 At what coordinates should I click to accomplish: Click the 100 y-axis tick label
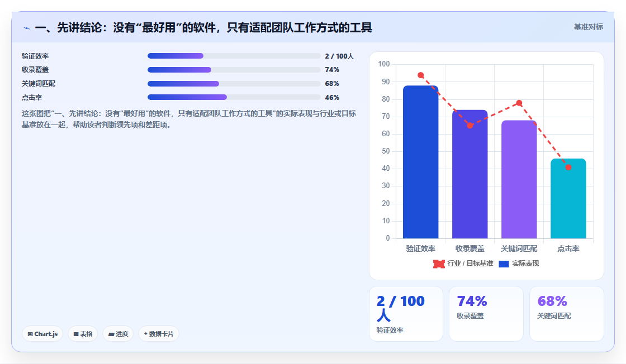point(383,64)
